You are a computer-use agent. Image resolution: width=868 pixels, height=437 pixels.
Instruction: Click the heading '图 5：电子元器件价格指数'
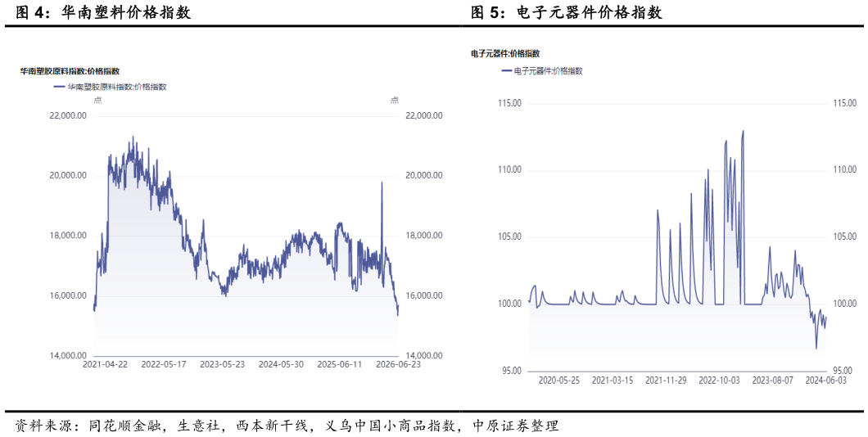coord(567,12)
